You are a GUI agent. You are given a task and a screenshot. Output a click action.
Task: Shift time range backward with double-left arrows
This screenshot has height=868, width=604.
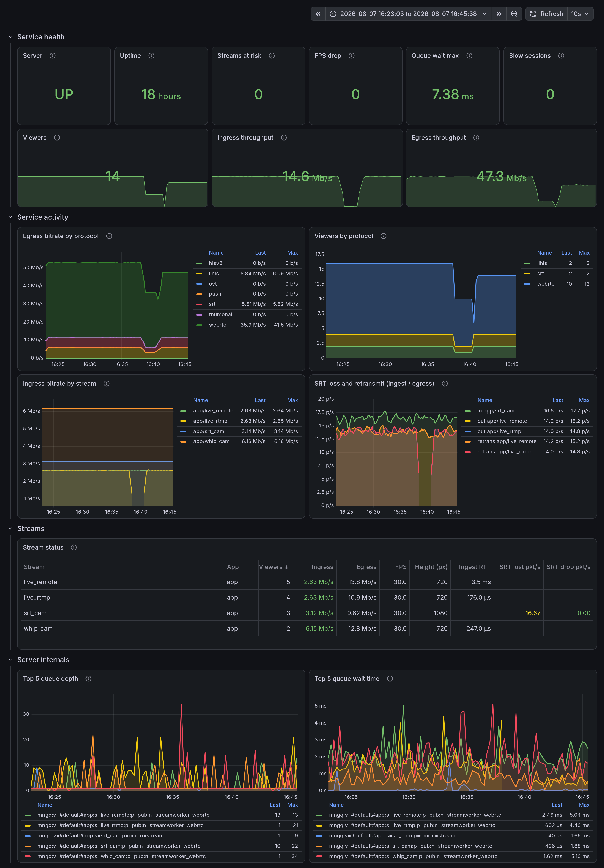pyautogui.click(x=318, y=14)
